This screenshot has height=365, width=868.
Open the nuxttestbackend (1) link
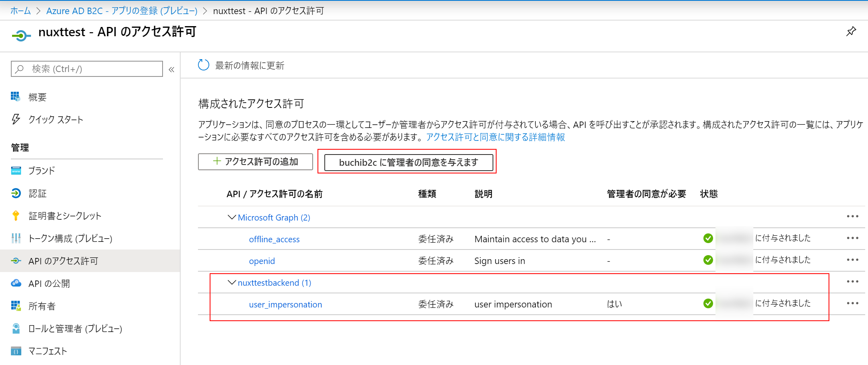click(274, 283)
